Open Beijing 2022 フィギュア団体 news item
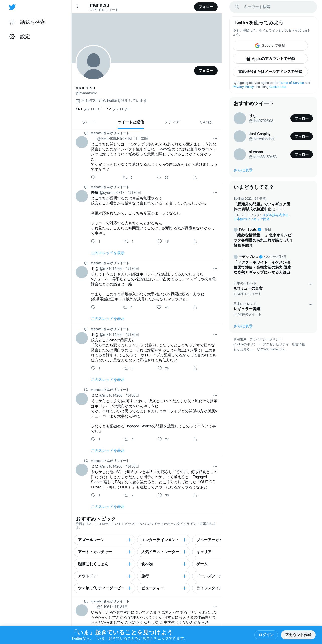 [262, 207]
